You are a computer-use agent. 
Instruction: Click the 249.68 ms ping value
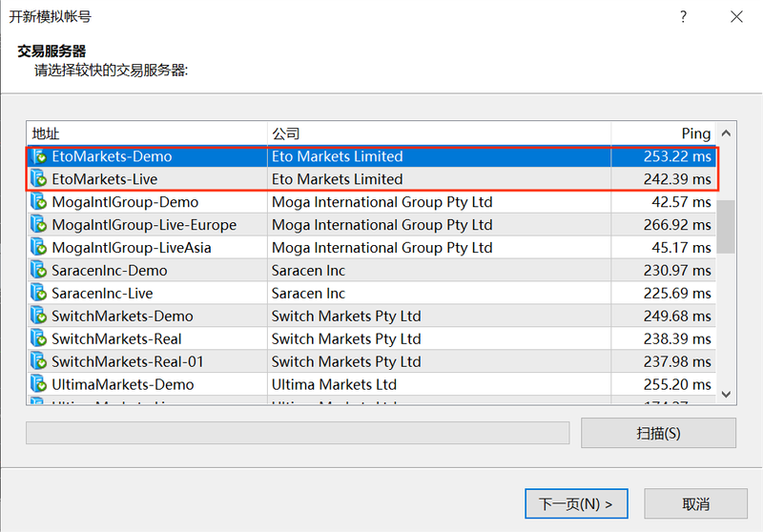click(677, 317)
